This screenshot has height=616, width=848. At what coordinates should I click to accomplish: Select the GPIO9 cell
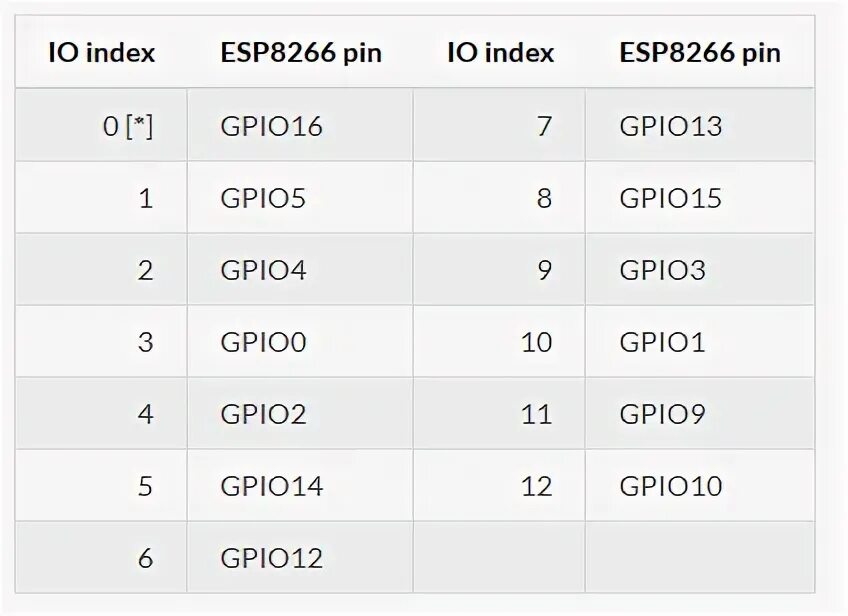pyautogui.click(x=699, y=413)
